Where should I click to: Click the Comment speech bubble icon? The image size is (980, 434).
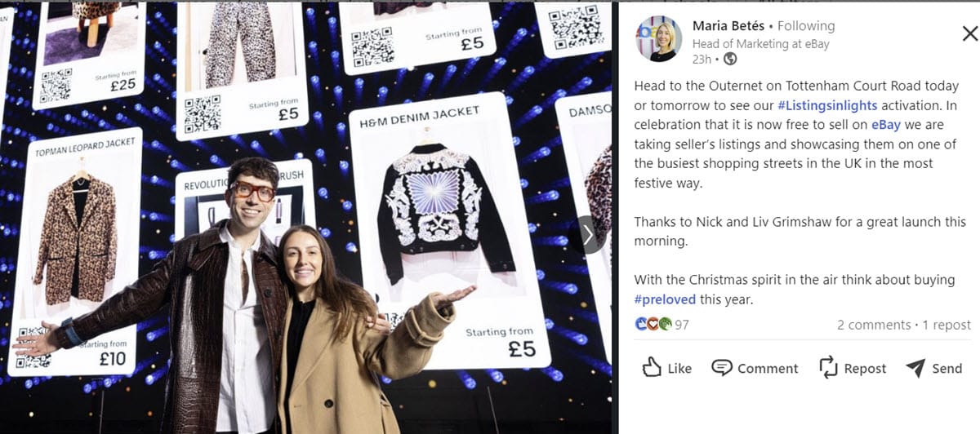[x=722, y=368]
